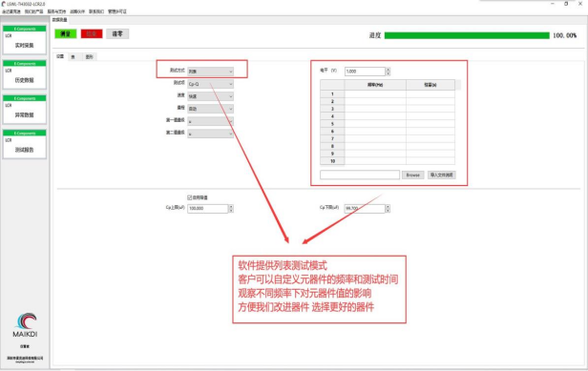
Task: Click the red stop button
Action: click(92, 33)
